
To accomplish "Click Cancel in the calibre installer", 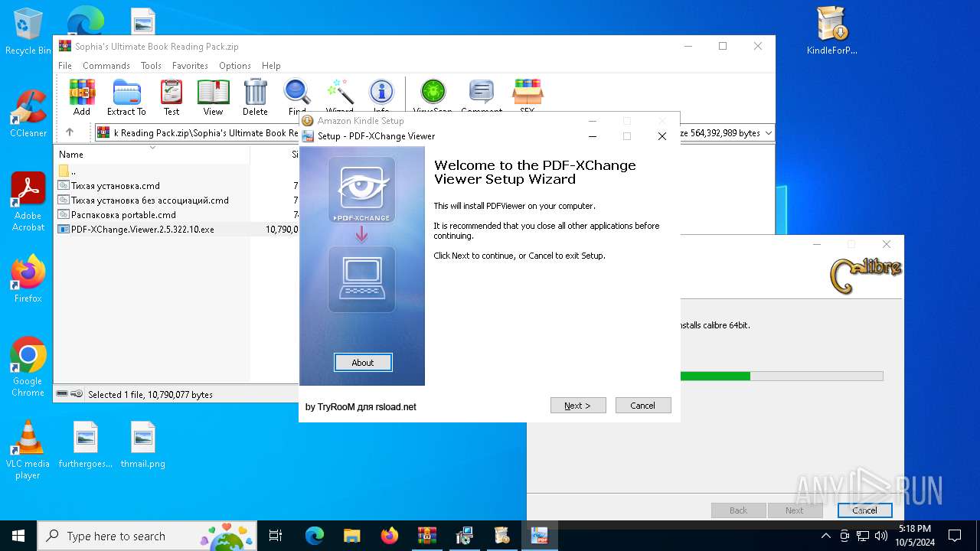I will click(x=864, y=510).
